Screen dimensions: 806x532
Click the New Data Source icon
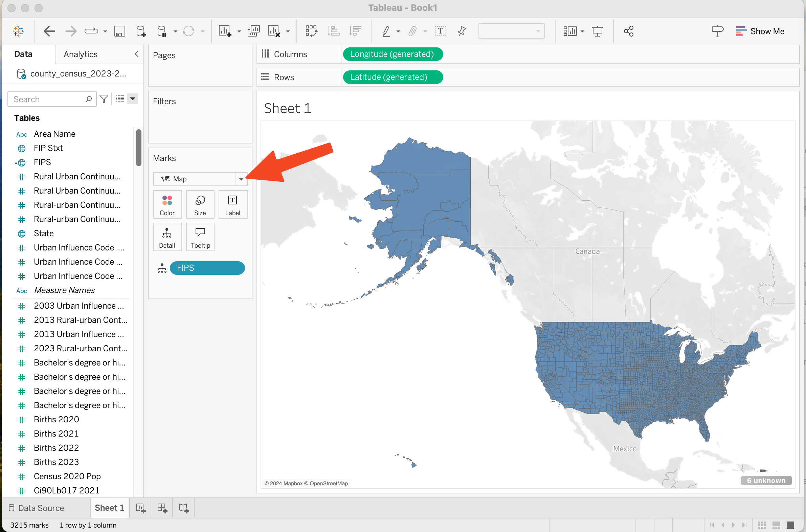pos(141,31)
